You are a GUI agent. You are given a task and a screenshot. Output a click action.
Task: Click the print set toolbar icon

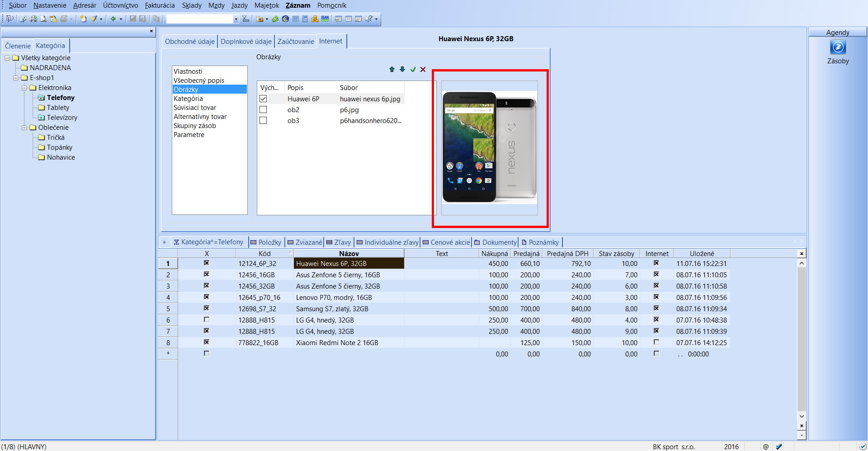pos(23,19)
